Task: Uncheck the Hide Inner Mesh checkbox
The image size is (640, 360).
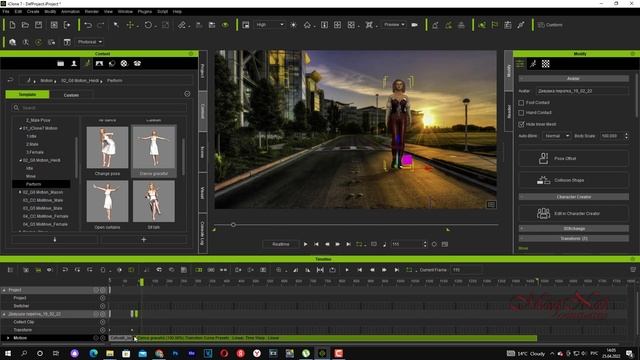Action: coord(521,124)
